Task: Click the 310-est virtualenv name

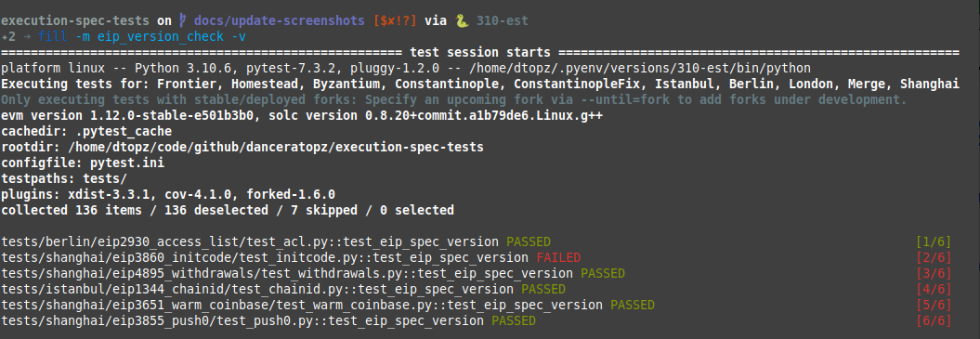Action: pyautogui.click(x=502, y=20)
